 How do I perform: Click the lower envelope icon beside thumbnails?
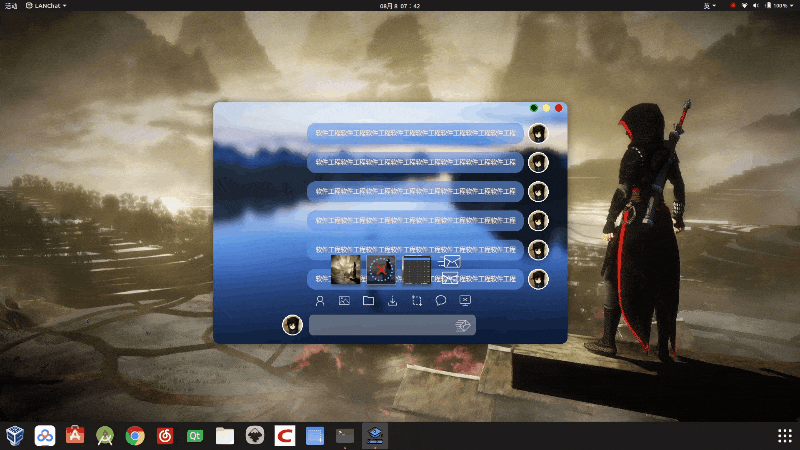449,278
